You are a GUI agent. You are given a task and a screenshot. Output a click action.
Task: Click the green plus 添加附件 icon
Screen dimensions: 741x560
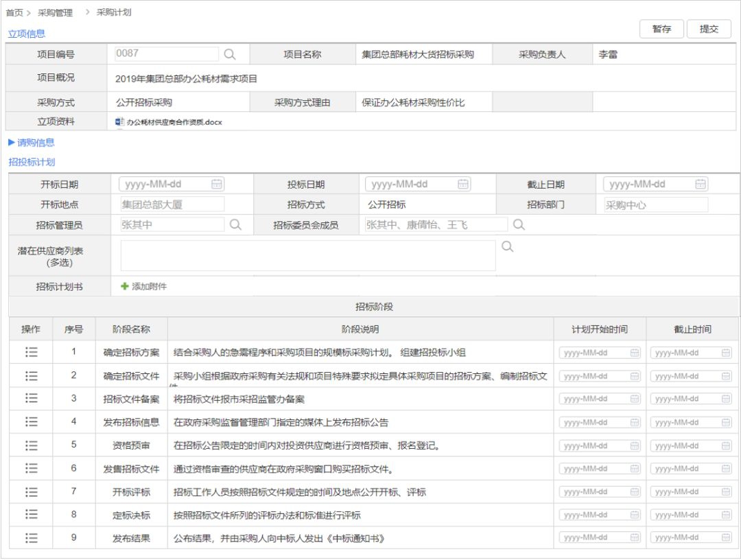point(125,286)
